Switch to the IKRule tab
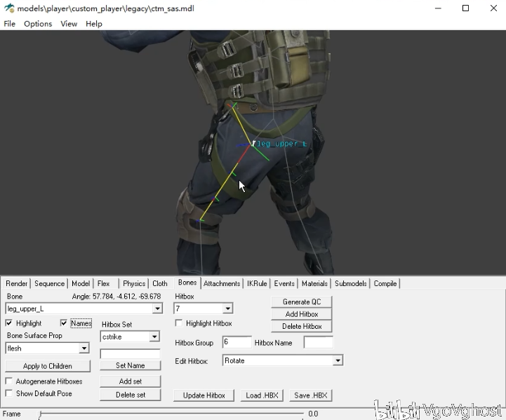Screen dimensions: 506x420 pyautogui.click(x=257, y=284)
